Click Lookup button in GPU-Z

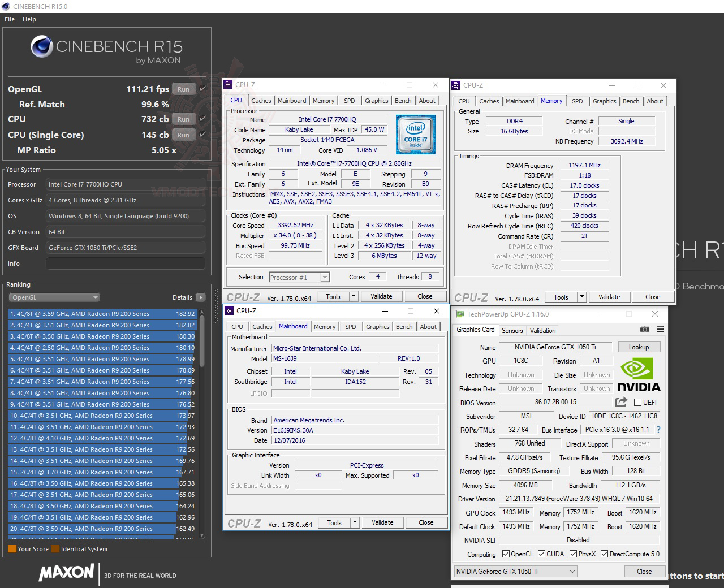tap(639, 347)
